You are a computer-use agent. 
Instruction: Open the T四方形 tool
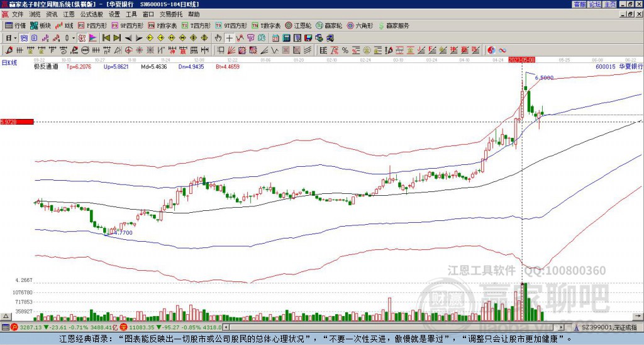196,25
